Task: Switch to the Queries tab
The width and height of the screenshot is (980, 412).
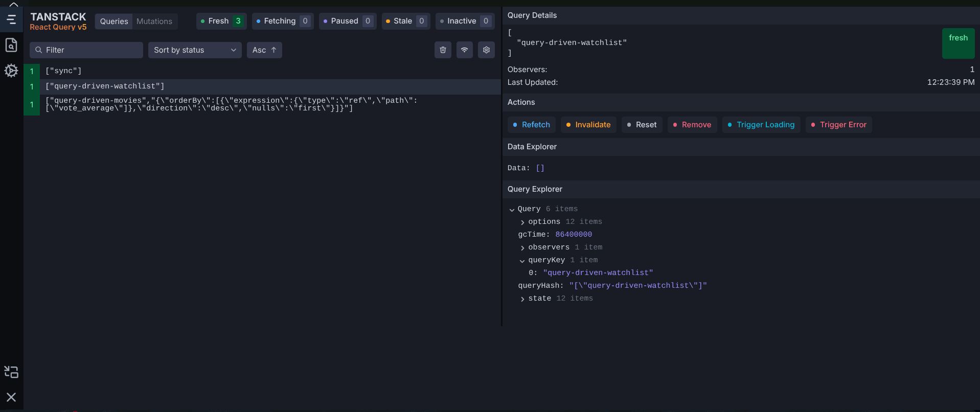Action: tap(114, 21)
